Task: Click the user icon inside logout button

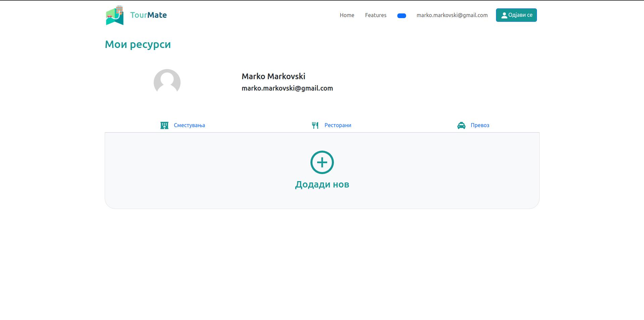Action: 504,15
